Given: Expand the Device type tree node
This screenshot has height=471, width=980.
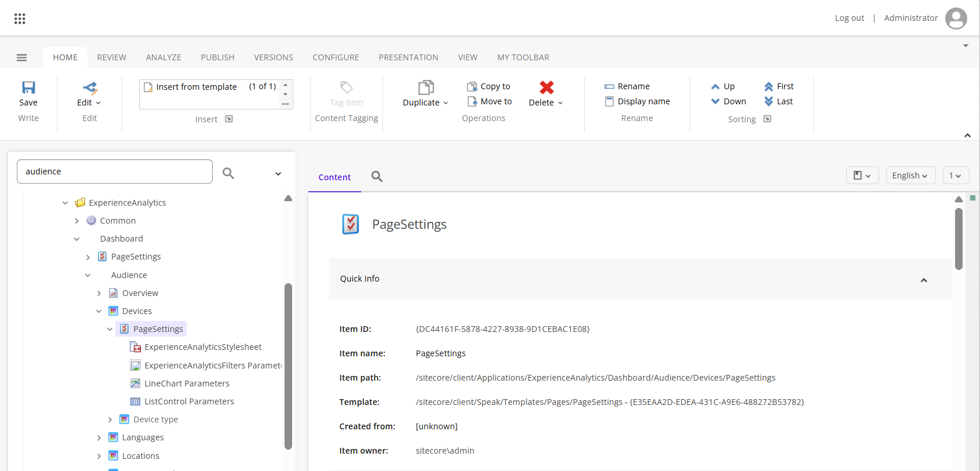Looking at the screenshot, I should tap(110, 419).
